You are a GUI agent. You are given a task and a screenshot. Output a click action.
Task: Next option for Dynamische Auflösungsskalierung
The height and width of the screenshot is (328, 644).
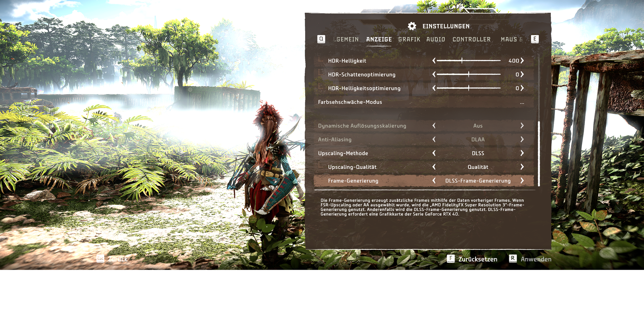coord(522,126)
